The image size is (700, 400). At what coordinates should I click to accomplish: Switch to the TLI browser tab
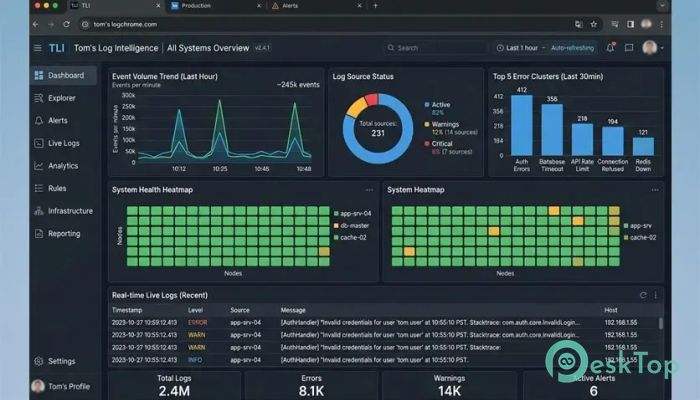(x=115, y=6)
